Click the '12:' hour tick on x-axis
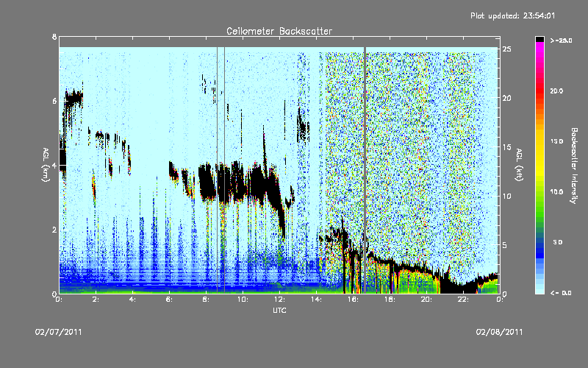The image size is (588, 368). 279,300
